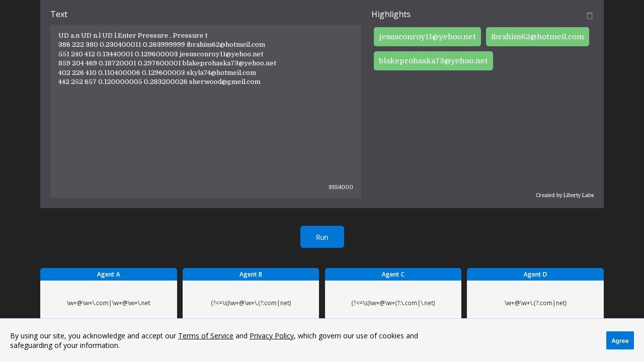Screen dimensions: 644x362
Task: Select the Agent A header
Action: 109,275
